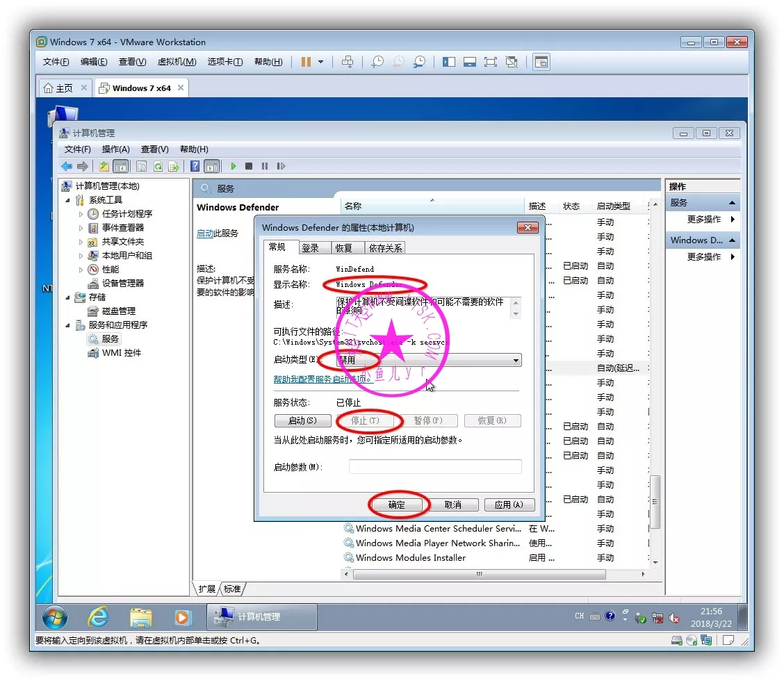This screenshot has height=681, width=784.
Task: Click the 启动参数 input field
Action: (x=434, y=467)
